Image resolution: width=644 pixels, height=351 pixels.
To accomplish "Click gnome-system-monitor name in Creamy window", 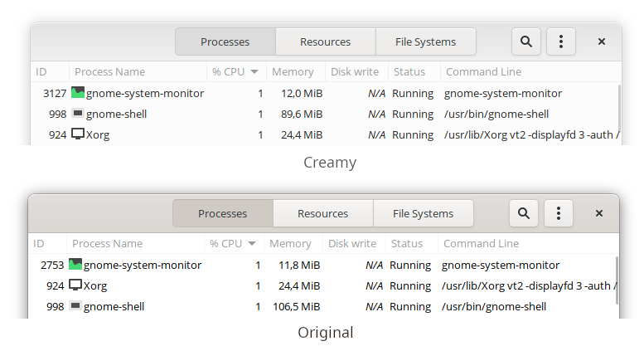I will (x=145, y=93).
